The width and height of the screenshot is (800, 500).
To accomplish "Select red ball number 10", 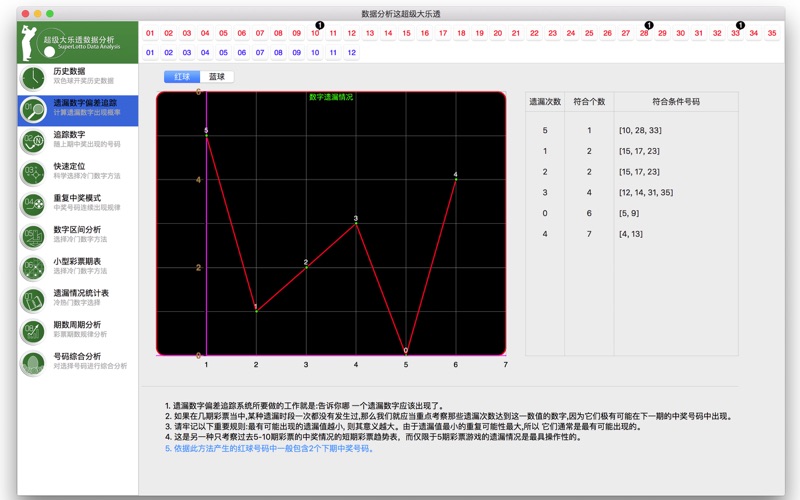I will coord(315,33).
